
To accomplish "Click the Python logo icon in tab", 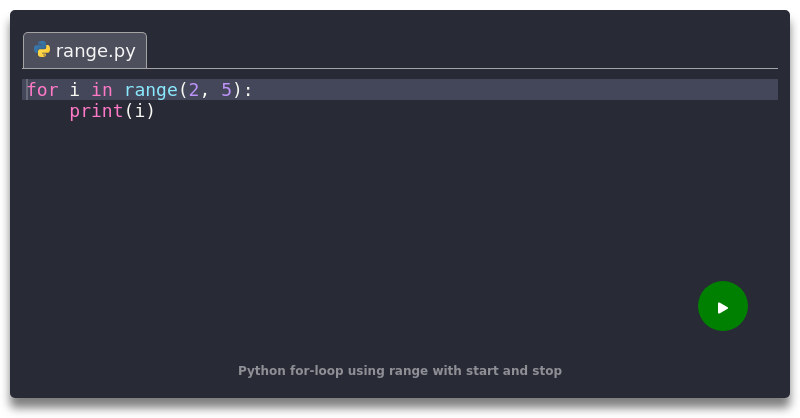I will click(x=42, y=50).
